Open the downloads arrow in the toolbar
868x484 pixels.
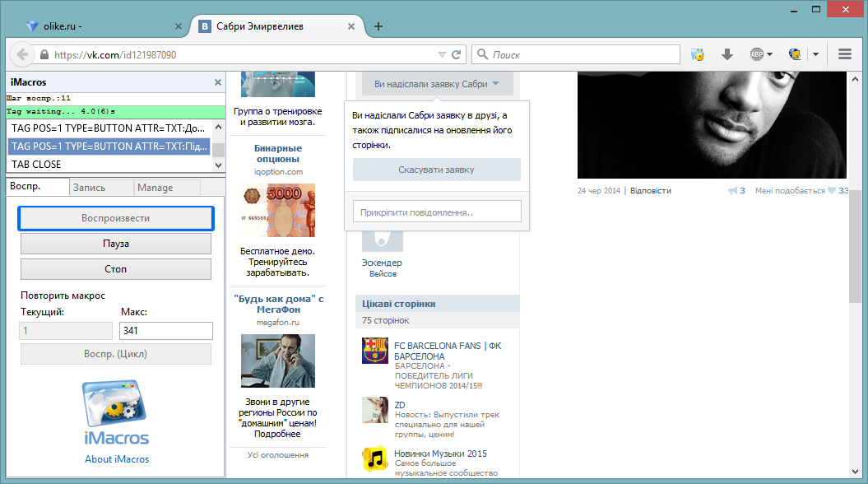pyautogui.click(x=727, y=54)
